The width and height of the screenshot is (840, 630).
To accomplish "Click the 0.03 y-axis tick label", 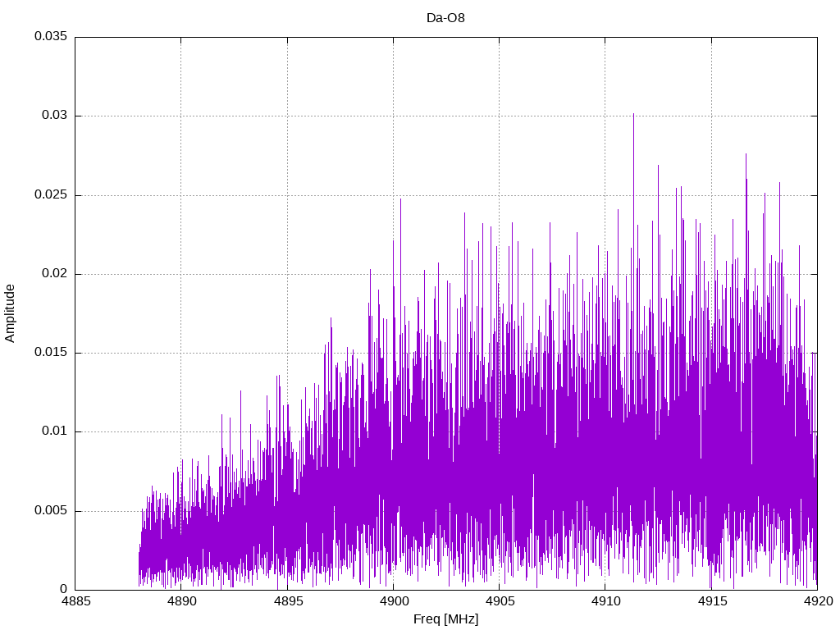I will click(x=55, y=115).
